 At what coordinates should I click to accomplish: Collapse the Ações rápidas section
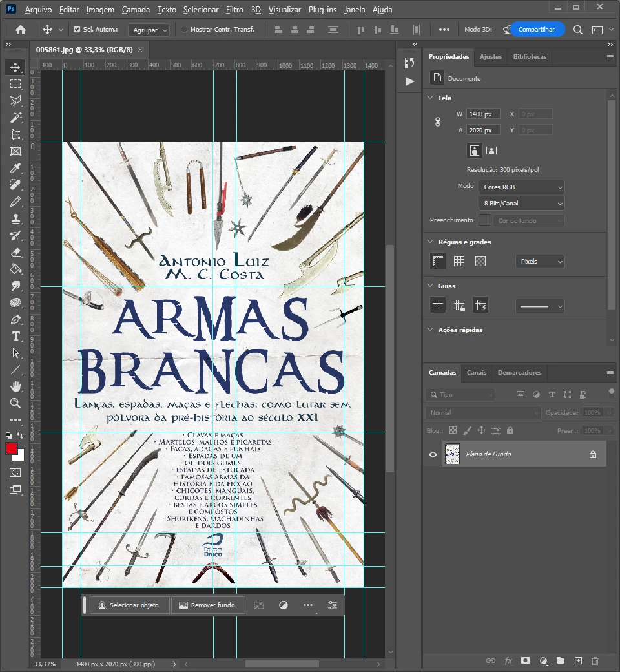click(430, 330)
